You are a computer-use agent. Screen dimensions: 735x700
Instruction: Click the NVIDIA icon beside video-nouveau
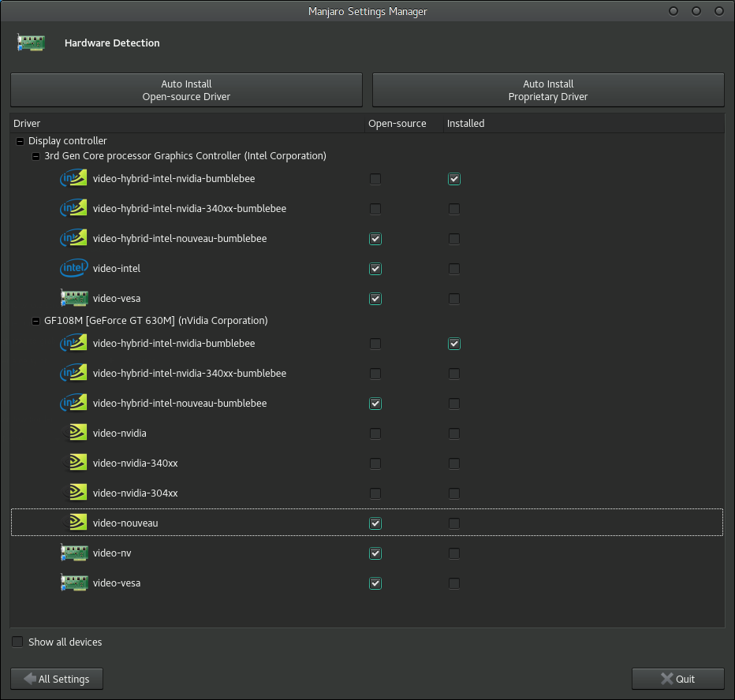pos(75,523)
